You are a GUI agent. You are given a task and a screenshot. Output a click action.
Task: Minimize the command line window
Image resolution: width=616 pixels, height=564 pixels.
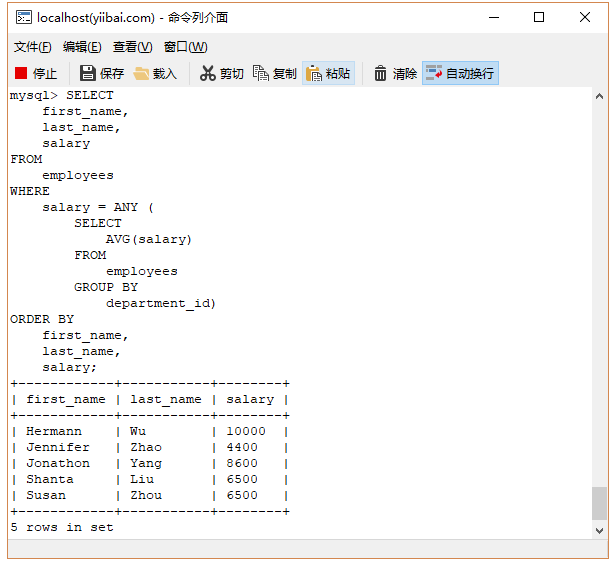pos(494,17)
